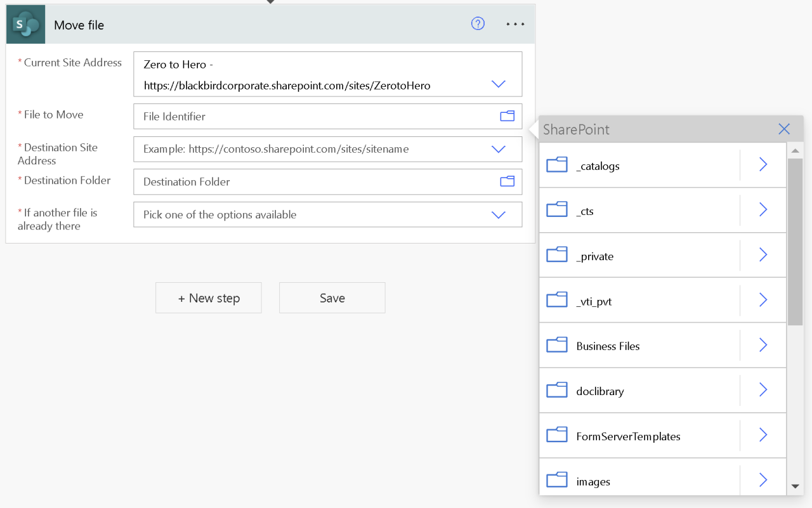This screenshot has height=508, width=812.
Task: Expand the _private folder chevron
Action: click(763, 255)
